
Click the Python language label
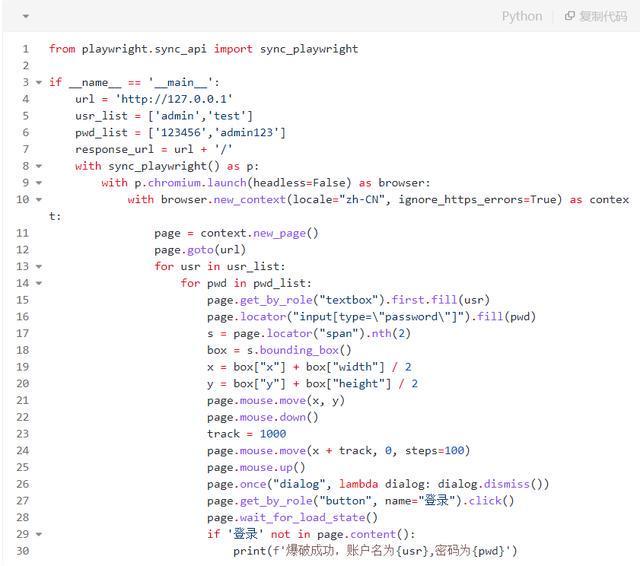pyautogui.click(x=521, y=16)
